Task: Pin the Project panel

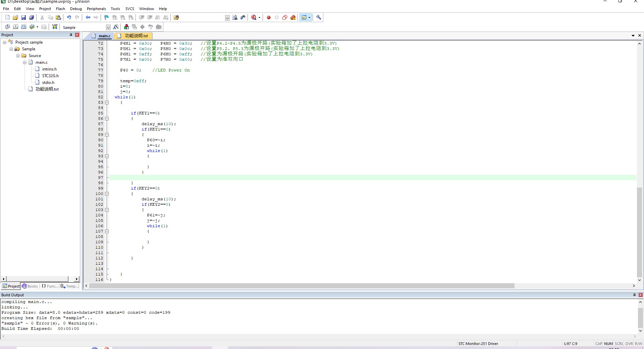Action: [71, 35]
